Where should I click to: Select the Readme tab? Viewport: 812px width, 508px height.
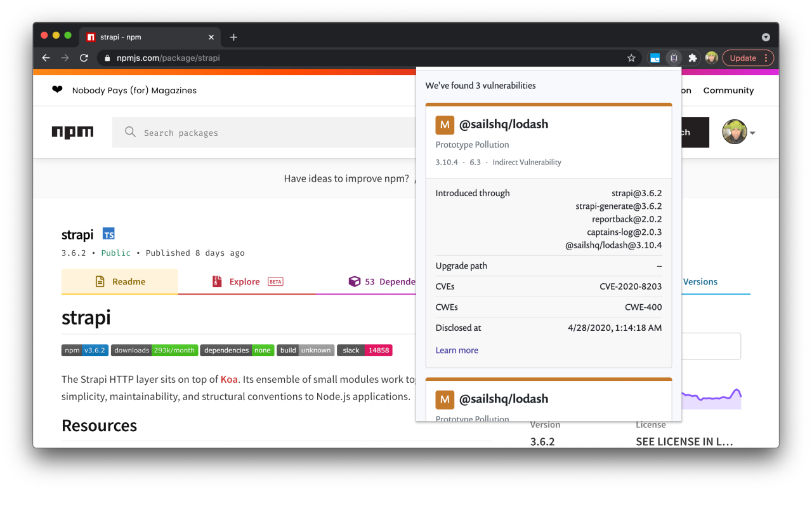pos(120,281)
